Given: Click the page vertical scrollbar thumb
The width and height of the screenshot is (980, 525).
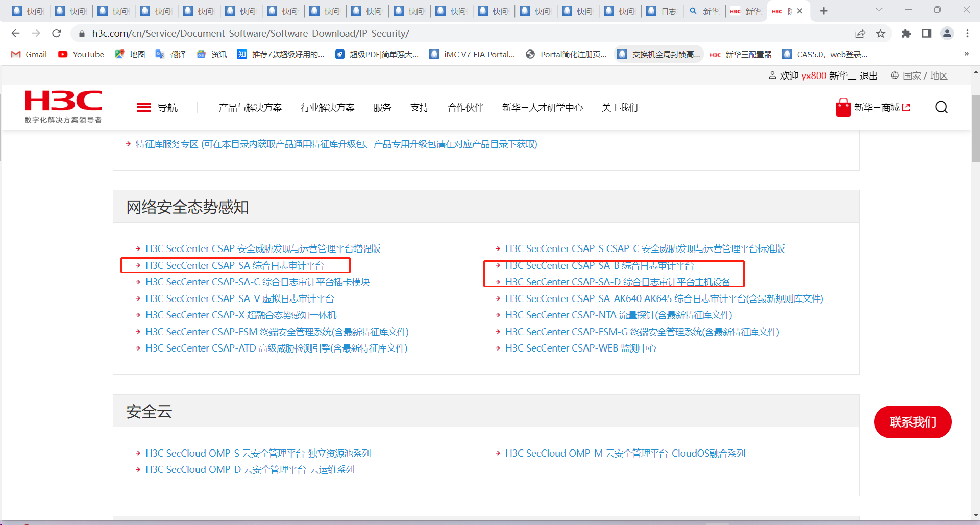Looking at the screenshot, I should [975, 128].
